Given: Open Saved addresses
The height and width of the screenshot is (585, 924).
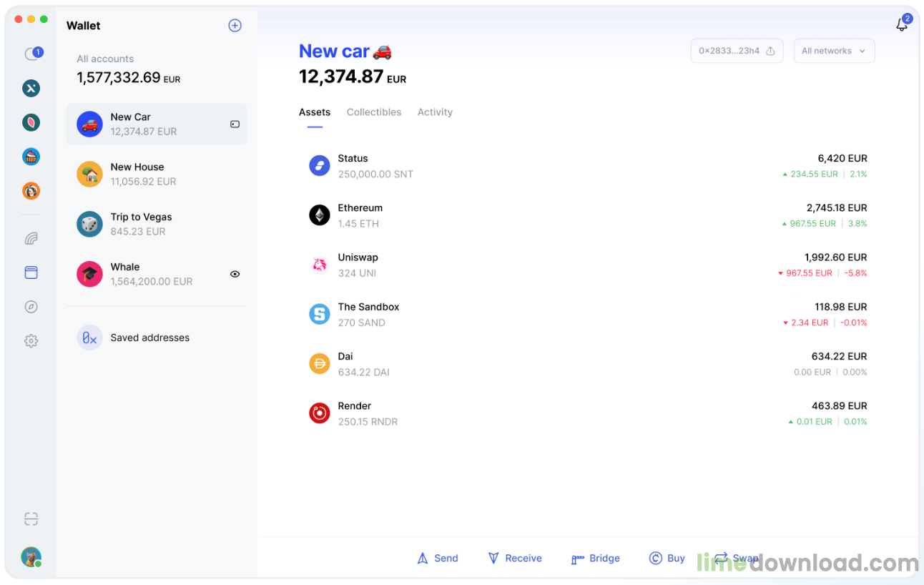Looking at the screenshot, I should (149, 338).
